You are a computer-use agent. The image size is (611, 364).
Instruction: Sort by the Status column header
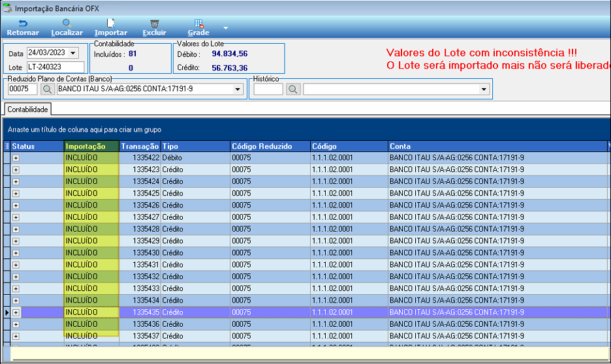pyautogui.click(x=37, y=146)
